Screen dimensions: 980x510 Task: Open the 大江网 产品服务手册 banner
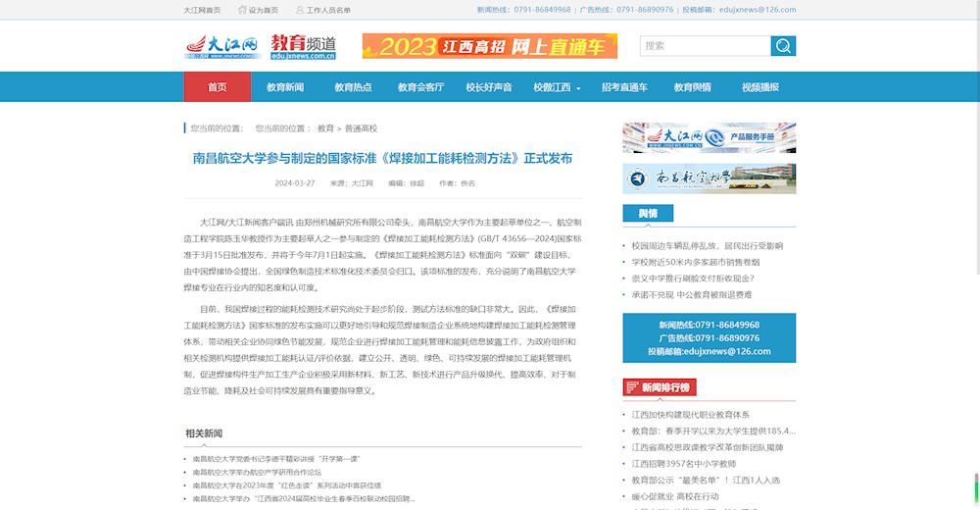[x=709, y=137]
